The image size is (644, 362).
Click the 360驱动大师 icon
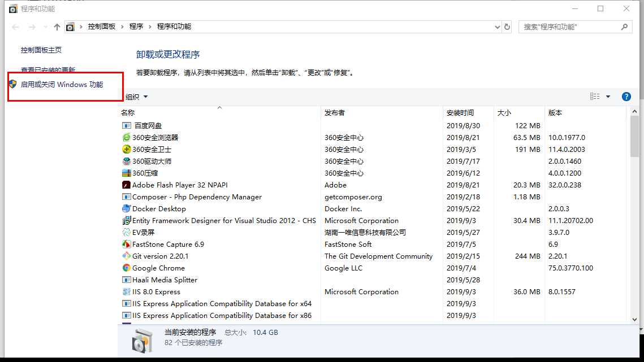[x=127, y=162]
